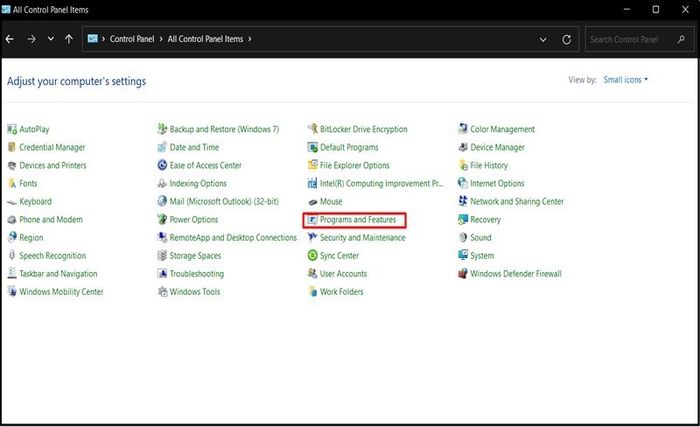Open the User Accounts link
This screenshot has height=427, width=700.
tap(343, 274)
